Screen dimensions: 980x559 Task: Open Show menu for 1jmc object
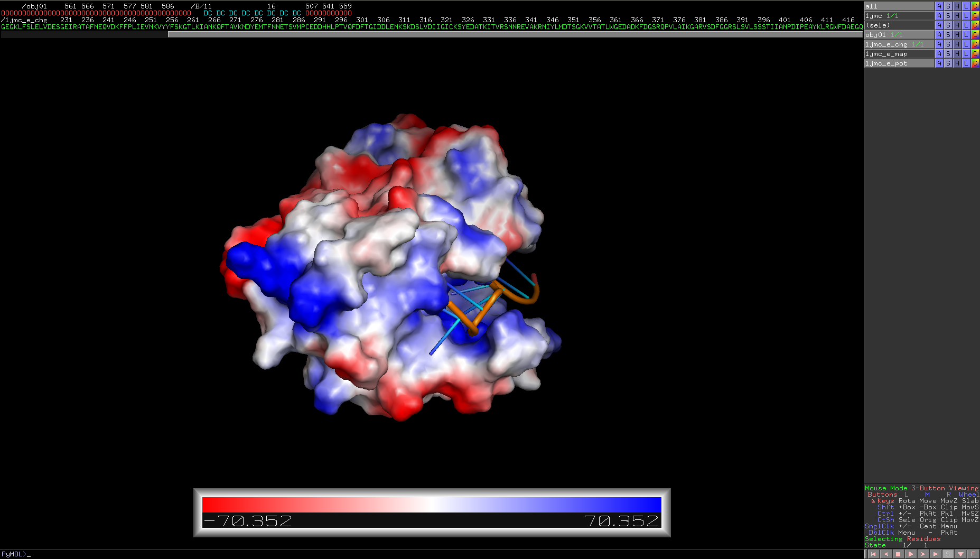point(948,16)
